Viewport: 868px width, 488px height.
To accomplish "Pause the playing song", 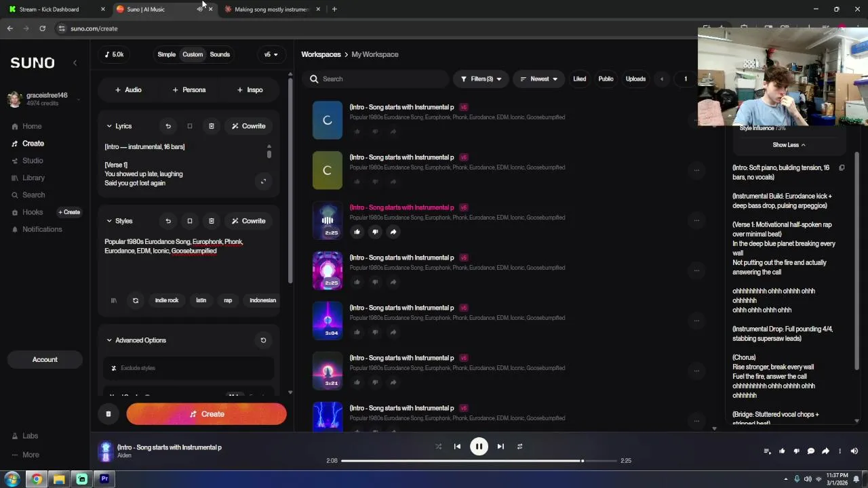I will tap(479, 447).
